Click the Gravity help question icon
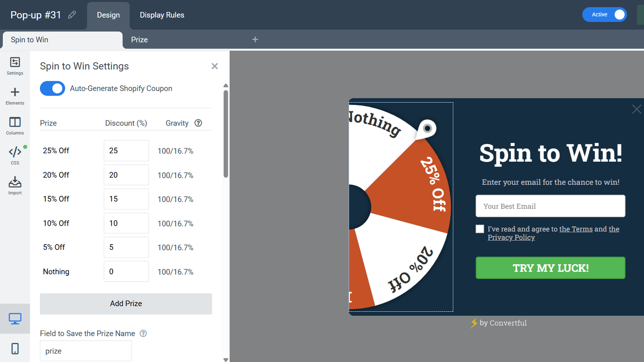 tap(198, 123)
